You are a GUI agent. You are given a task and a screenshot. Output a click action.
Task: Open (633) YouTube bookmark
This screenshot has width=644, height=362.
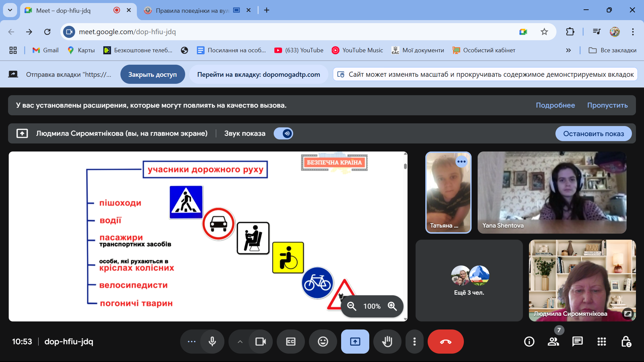pyautogui.click(x=299, y=50)
